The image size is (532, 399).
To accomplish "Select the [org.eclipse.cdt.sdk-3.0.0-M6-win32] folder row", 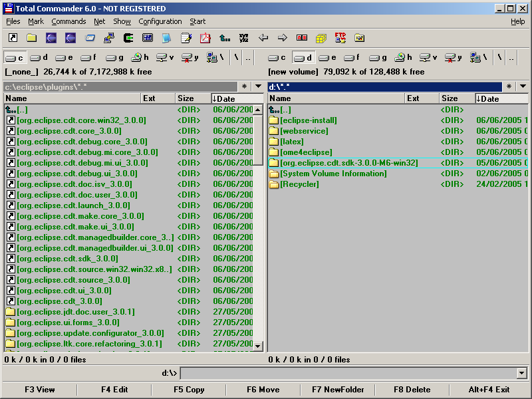I will click(398, 163).
